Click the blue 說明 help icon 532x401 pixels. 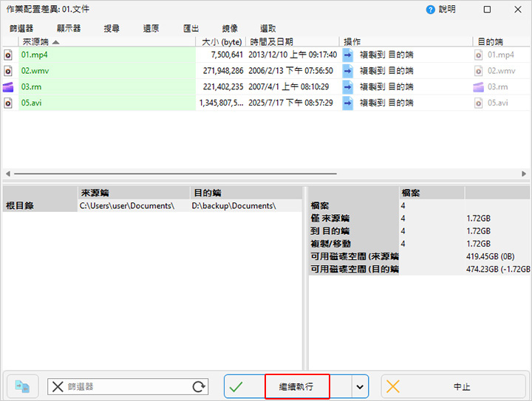pyautogui.click(x=430, y=10)
